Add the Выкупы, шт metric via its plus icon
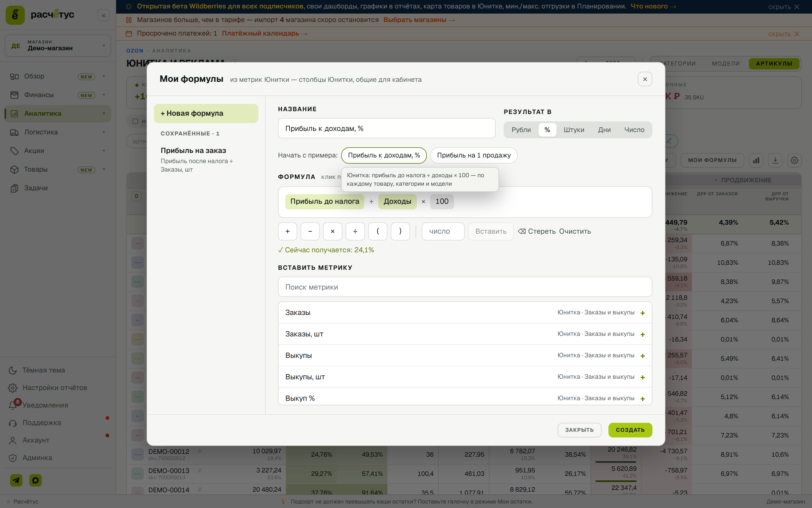Viewport: 812px width, 508px height. tap(643, 377)
